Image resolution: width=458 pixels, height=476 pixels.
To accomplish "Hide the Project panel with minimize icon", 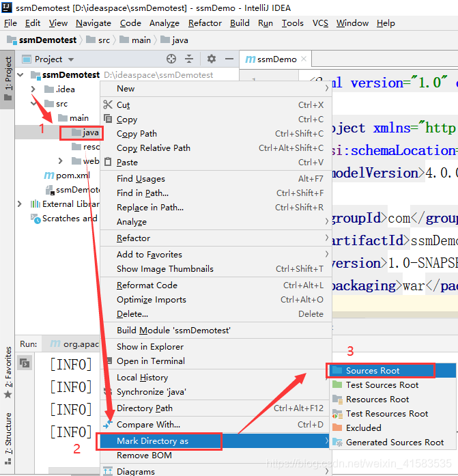I will tap(228, 59).
